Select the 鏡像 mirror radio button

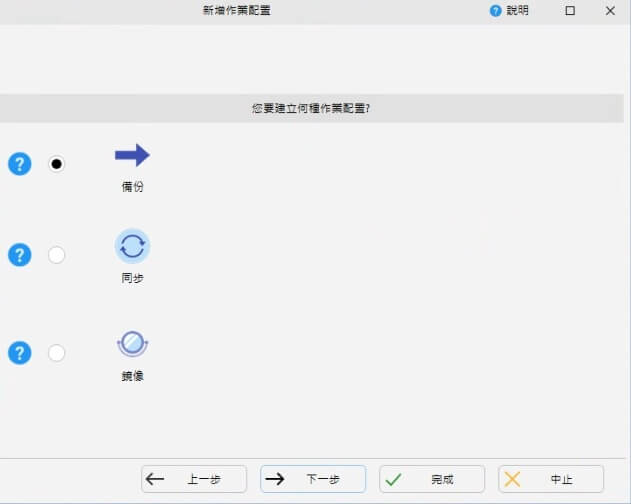[57, 353]
